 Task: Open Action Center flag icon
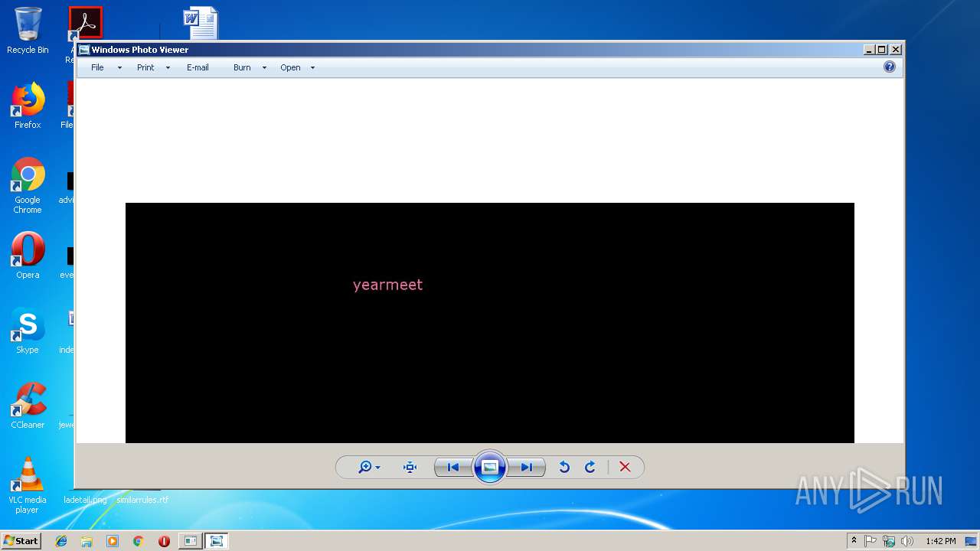point(871,541)
